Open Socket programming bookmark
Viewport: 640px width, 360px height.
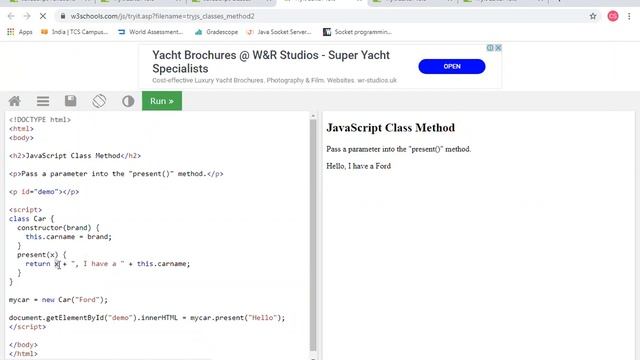coord(357,32)
